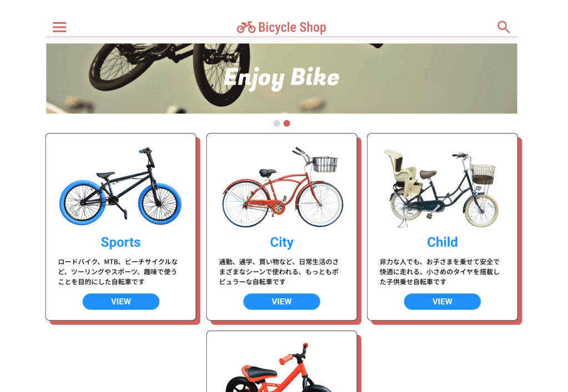Click the City card description text
This screenshot has height=392, width=568.
[x=279, y=272]
